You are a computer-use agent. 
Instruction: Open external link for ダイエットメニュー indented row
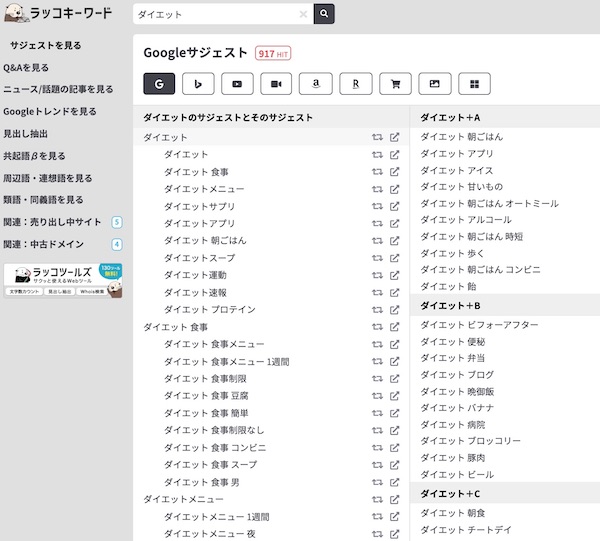395,189
